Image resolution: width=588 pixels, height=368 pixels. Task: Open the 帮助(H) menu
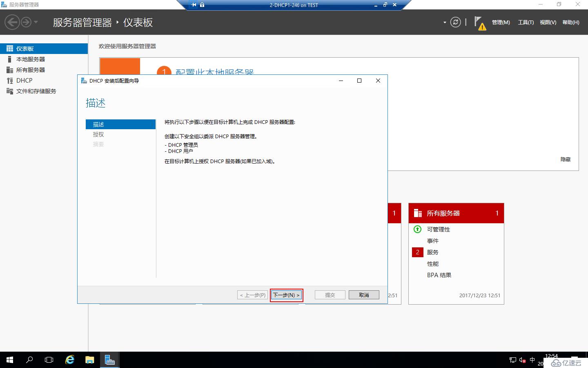pyautogui.click(x=571, y=22)
